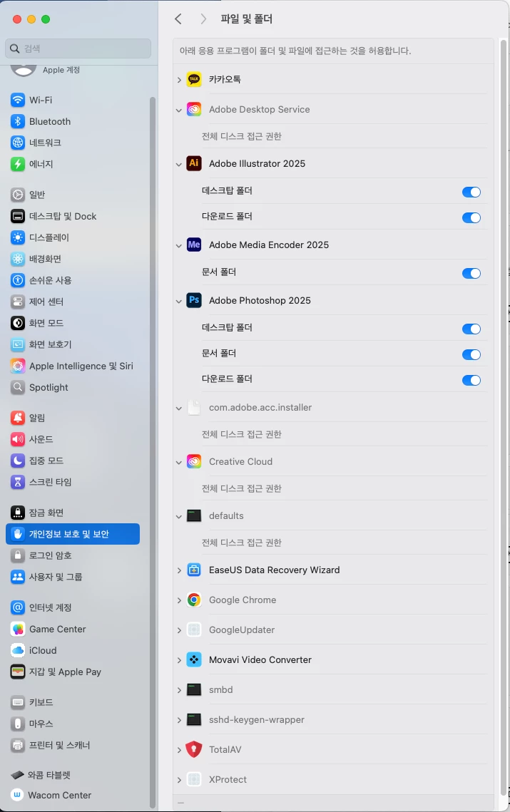Image resolution: width=510 pixels, height=812 pixels.
Task: Collapse the Adobe Illustrator 2025 row
Action: (179, 165)
